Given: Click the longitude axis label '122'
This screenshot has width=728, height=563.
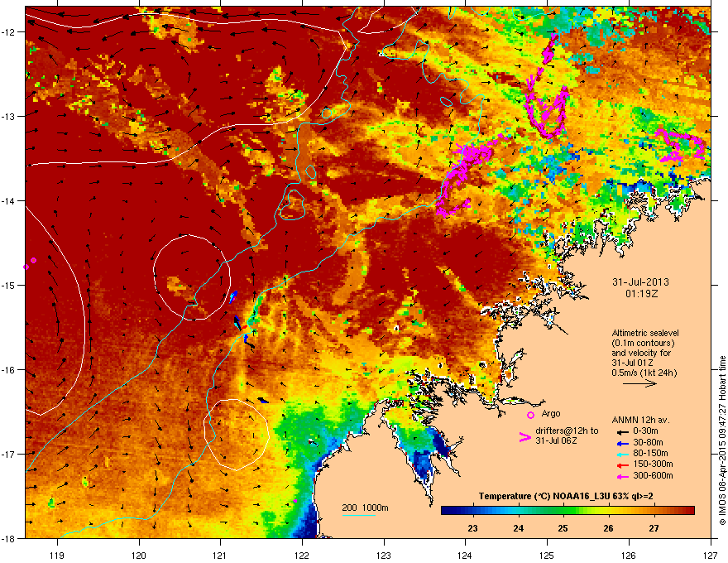Looking at the screenshot, I should point(302,555).
